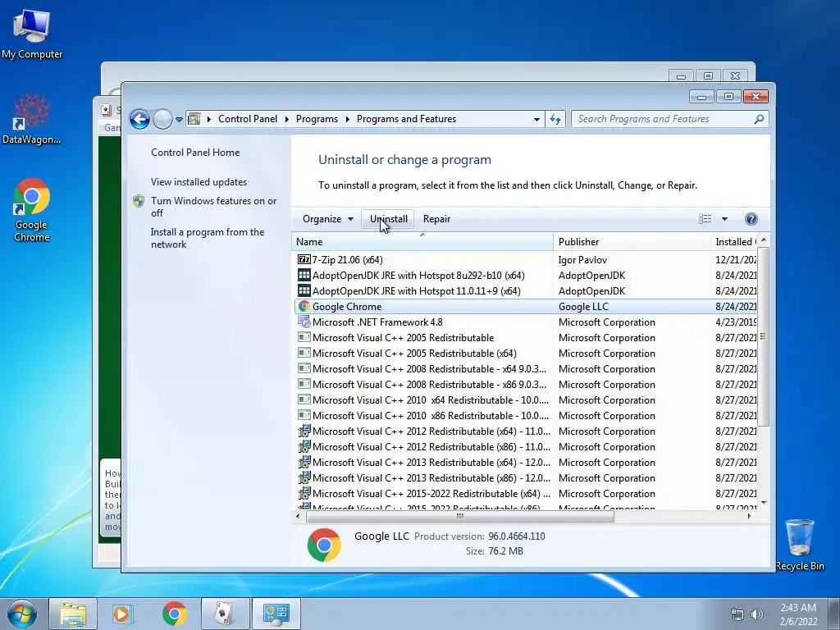
Task: Click the Google LLC publisher cell
Action: (x=583, y=307)
